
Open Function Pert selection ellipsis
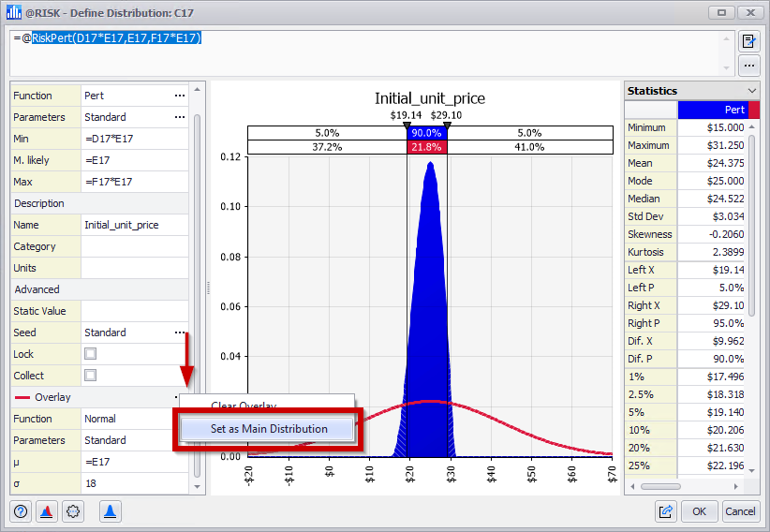click(180, 96)
